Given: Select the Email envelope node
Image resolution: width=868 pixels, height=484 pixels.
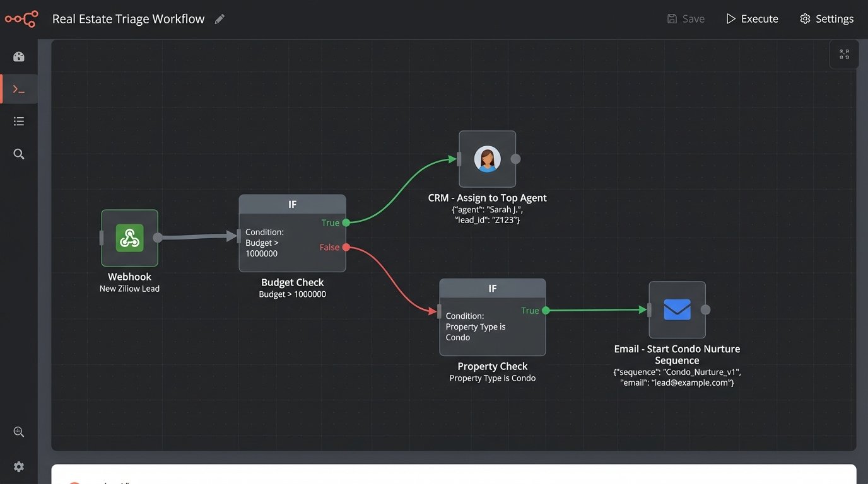Looking at the screenshot, I should pos(677,309).
